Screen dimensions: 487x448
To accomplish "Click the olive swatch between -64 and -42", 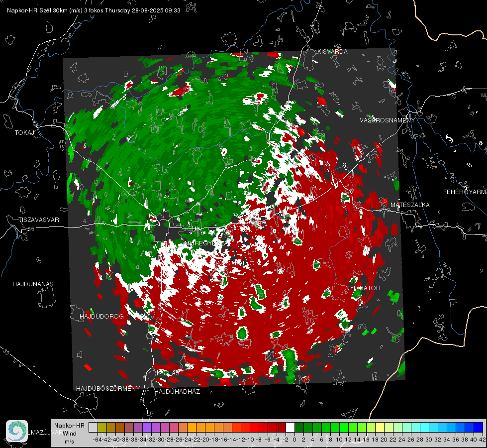I will click(102, 427).
